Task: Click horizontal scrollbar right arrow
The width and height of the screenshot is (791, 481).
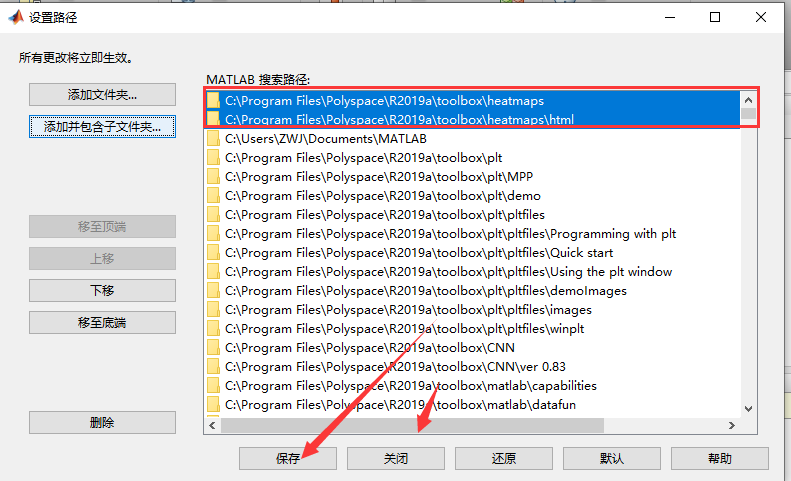Action: point(732,425)
